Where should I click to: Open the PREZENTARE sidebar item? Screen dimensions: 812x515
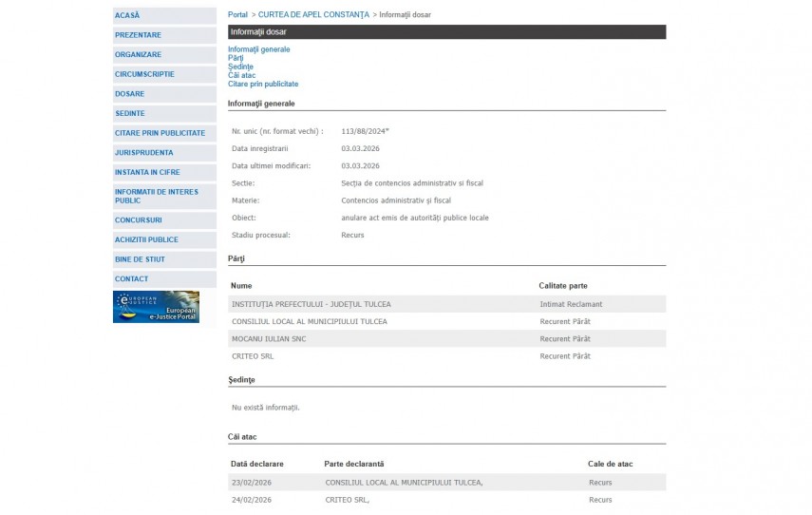pos(138,35)
